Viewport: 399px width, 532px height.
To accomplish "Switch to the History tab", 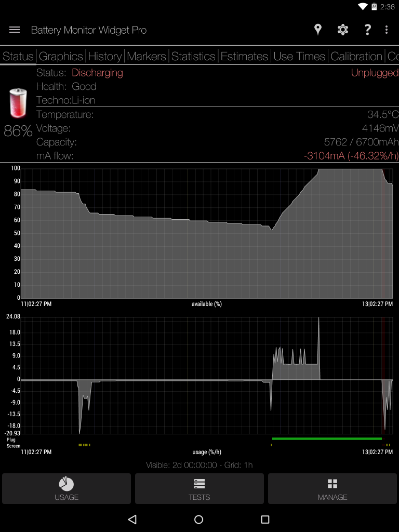I will (105, 56).
